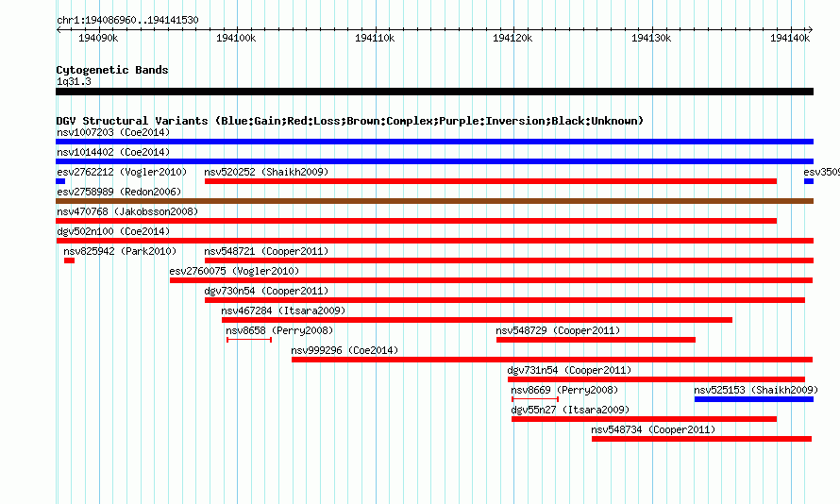Click the cut-off esv3509 blue bar at right edge
This screenshot has height=504, width=840.
coord(809,181)
